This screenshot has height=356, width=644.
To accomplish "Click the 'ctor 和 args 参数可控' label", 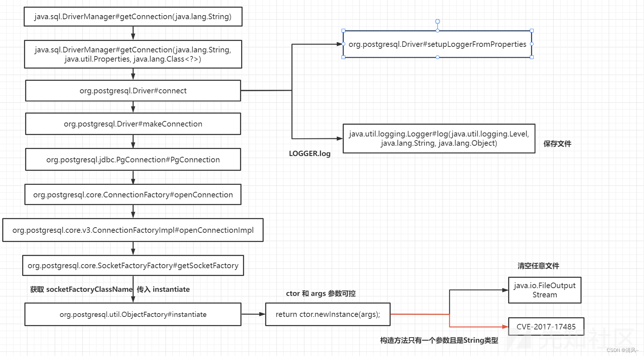I will 321,293.
